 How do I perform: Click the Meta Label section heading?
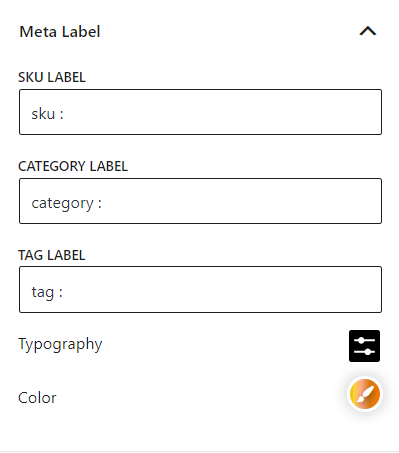pos(60,32)
